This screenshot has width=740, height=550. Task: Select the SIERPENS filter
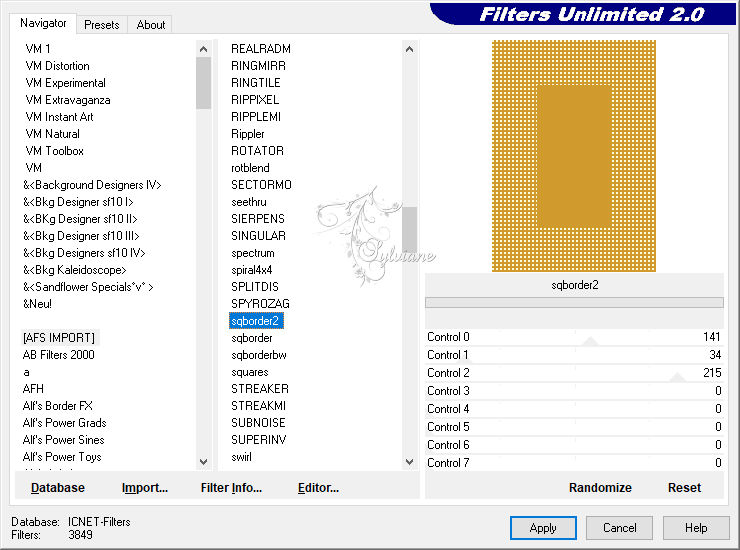pos(258,219)
